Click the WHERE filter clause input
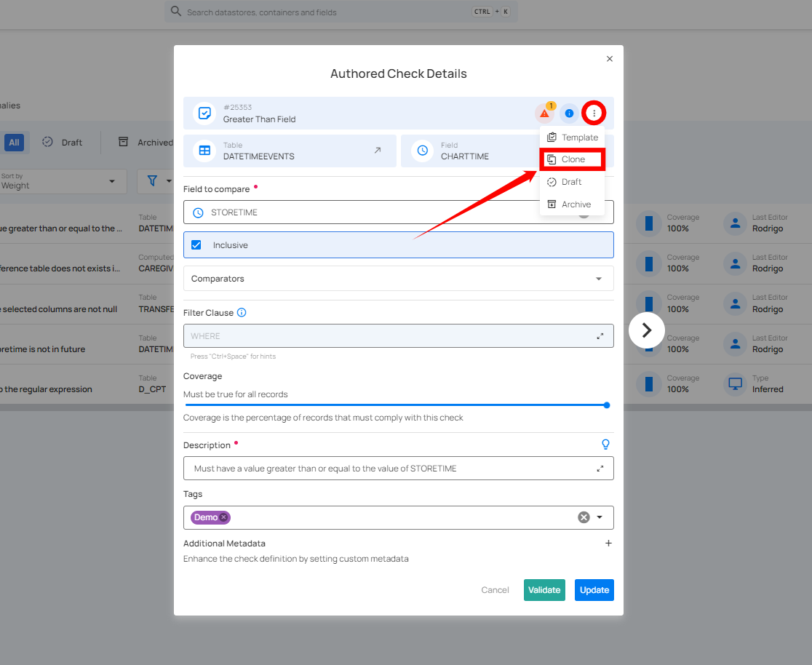The width and height of the screenshot is (812, 665). pyautogui.click(x=398, y=336)
